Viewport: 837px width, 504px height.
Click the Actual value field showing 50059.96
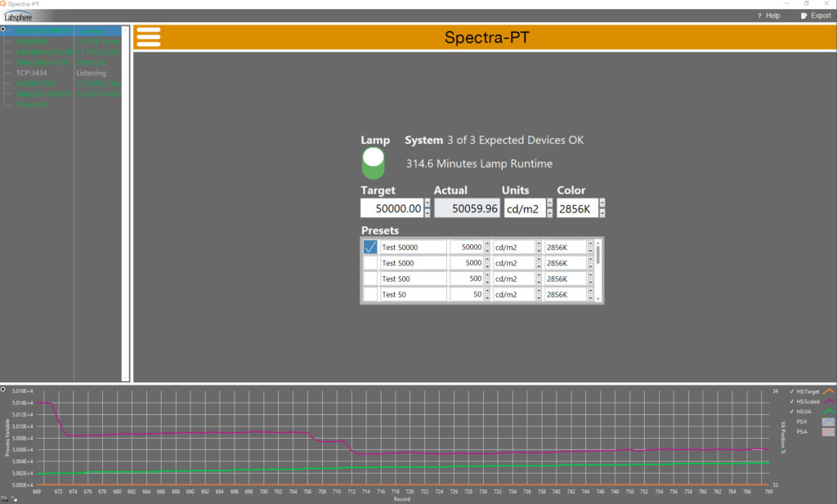[x=467, y=208]
